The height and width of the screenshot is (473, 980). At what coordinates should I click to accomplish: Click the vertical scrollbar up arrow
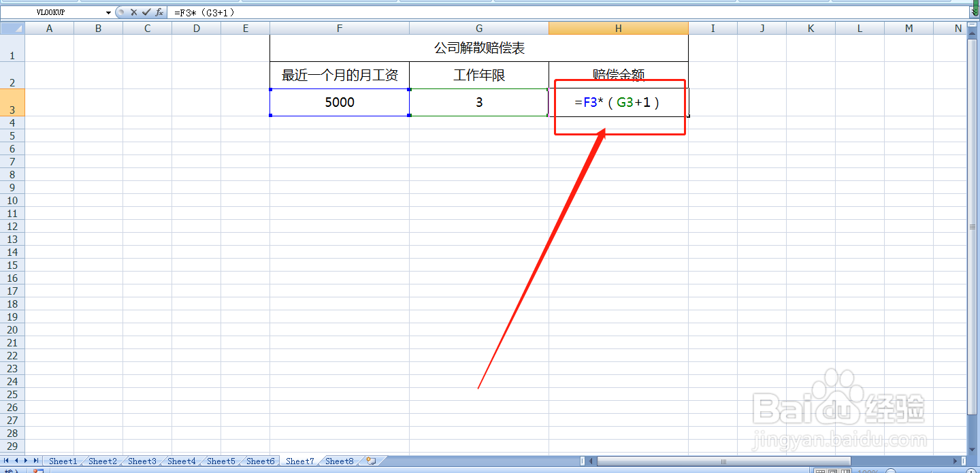[x=973, y=34]
